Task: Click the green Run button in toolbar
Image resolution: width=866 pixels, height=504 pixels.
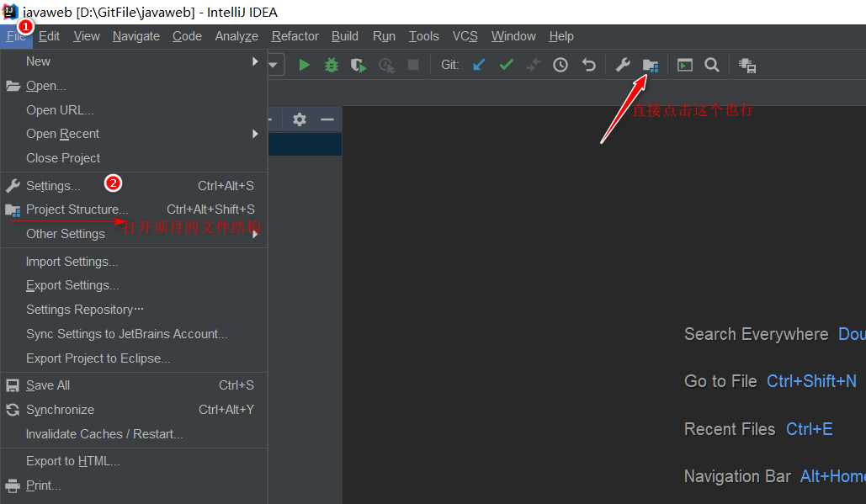Action: 304,65
